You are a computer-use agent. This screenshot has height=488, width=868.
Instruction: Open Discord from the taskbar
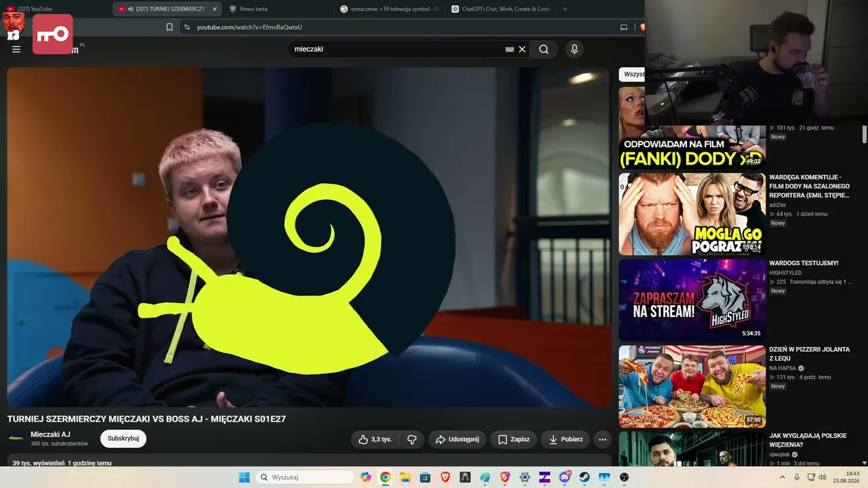tap(565, 477)
